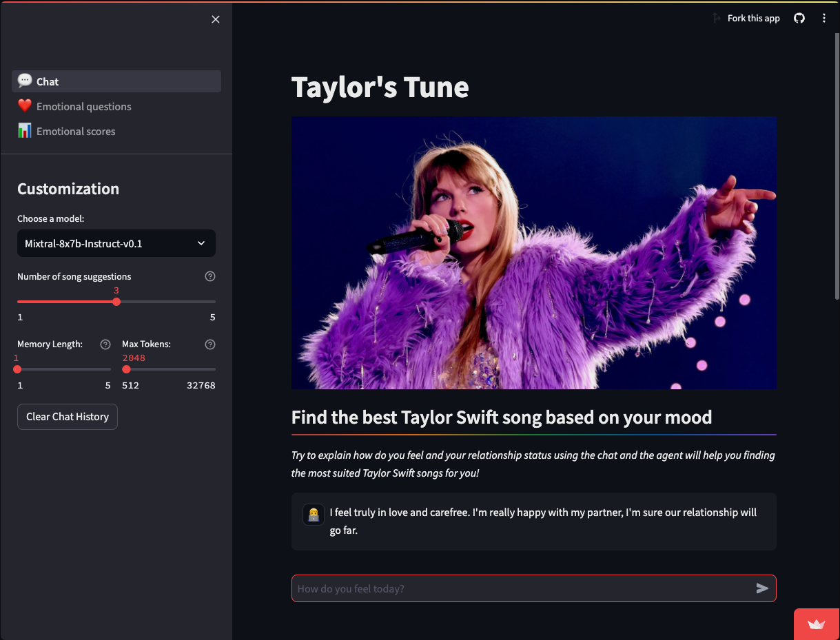
Task: Navigate to Emotional scores page
Action: (x=76, y=131)
